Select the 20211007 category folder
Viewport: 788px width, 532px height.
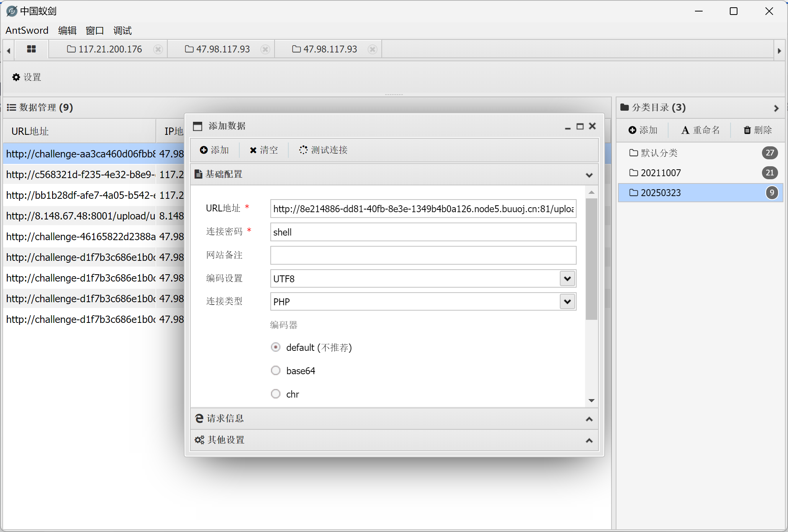[660, 173]
